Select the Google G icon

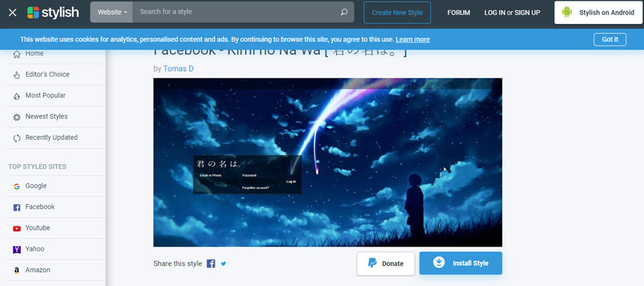coord(17,186)
